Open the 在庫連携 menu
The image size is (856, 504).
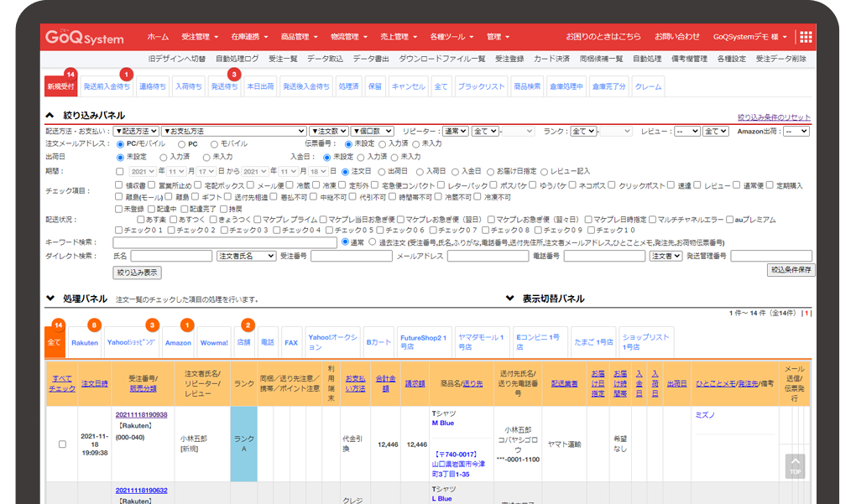click(x=249, y=37)
